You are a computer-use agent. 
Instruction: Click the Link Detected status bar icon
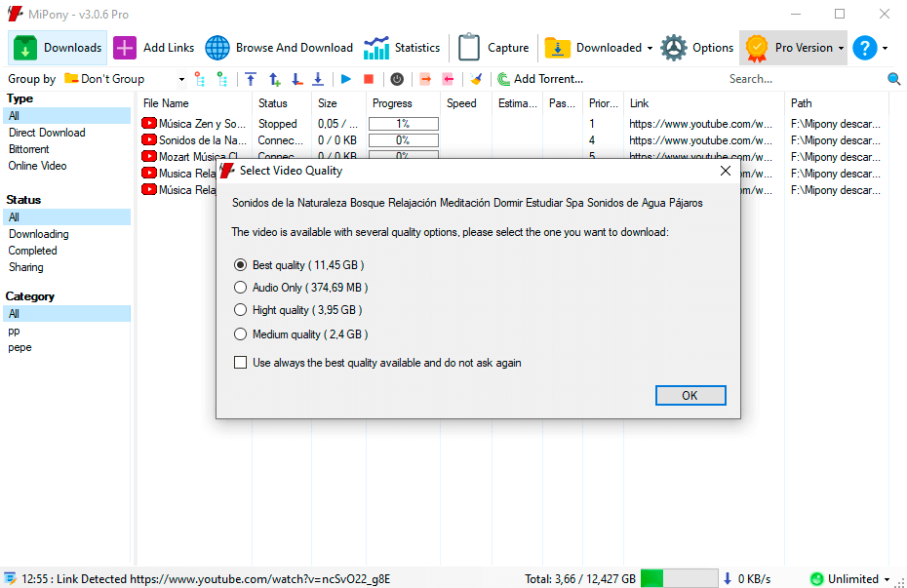[x=10, y=579]
